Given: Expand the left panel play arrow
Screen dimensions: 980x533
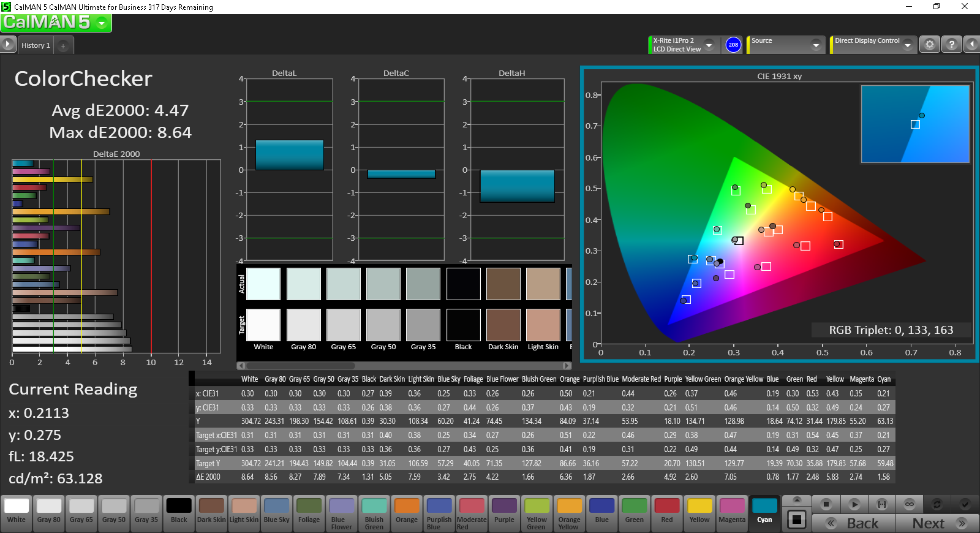Looking at the screenshot, I should pos(7,44).
